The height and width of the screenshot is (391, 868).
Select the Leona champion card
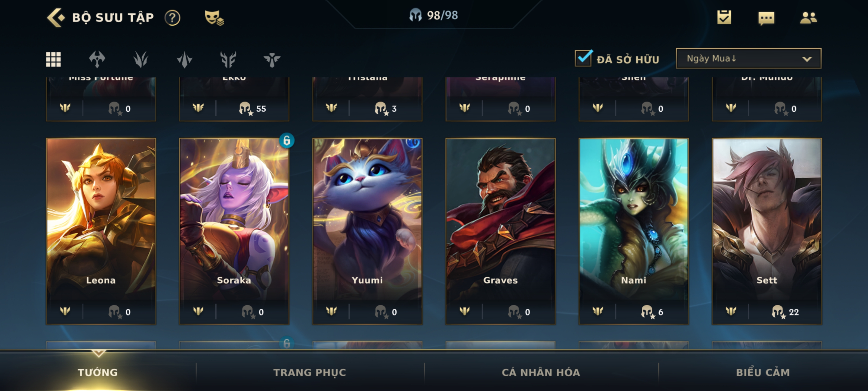(x=101, y=231)
